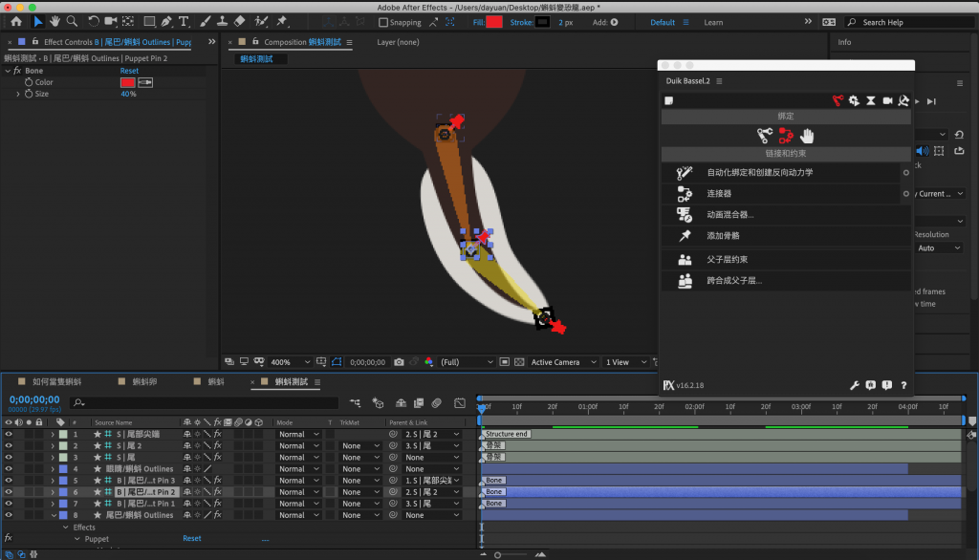Click the timeline layer search field
The width and height of the screenshot is (979, 560).
pos(204,402)
